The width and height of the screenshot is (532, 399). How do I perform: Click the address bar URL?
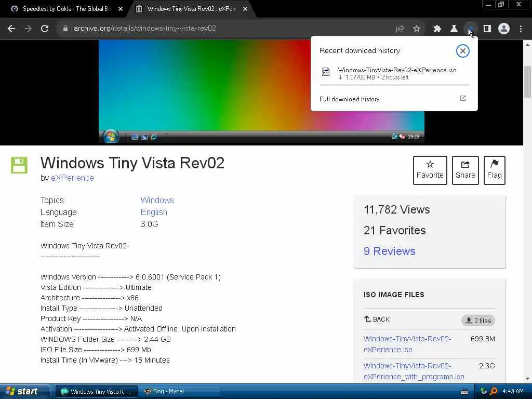pyautogui.click(x=145, y=29)
